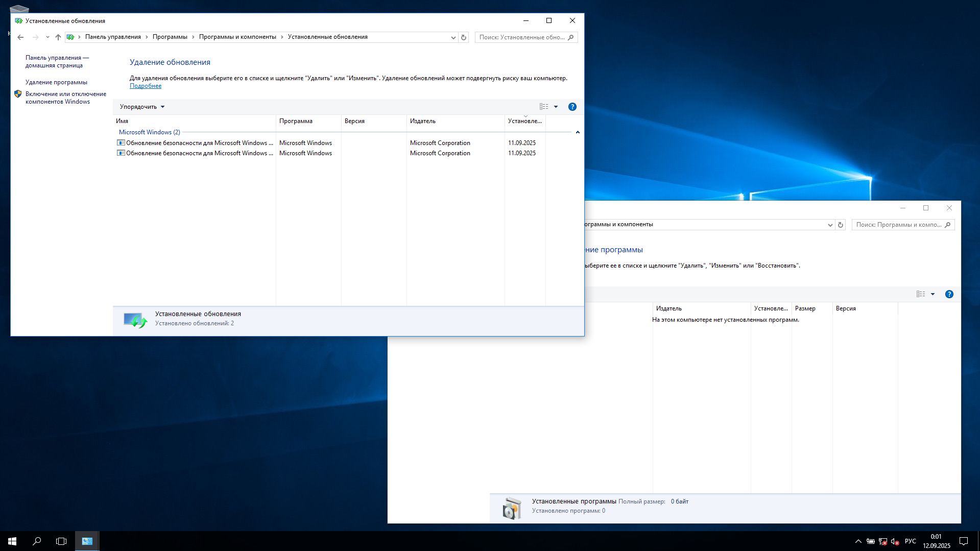This screenshot has width=980, height=551.
Task: Open 'Удаление программы' link
Action: (56, 82)
